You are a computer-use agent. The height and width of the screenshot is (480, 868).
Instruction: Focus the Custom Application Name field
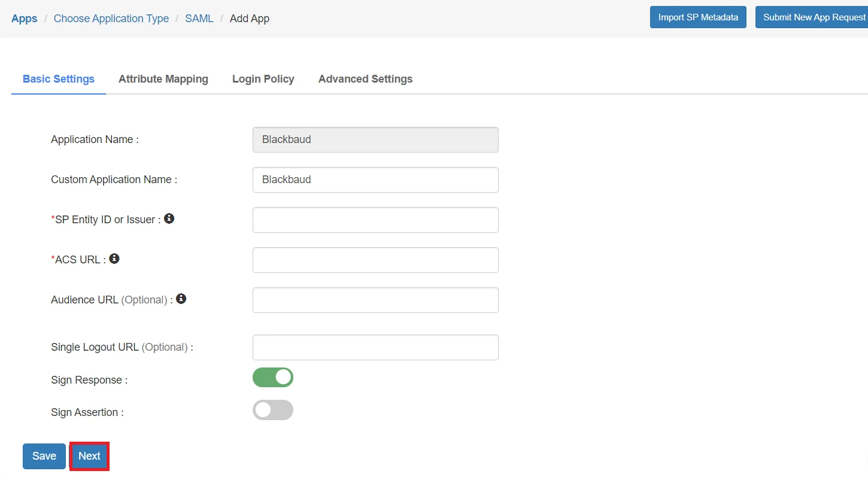point(375,180)
